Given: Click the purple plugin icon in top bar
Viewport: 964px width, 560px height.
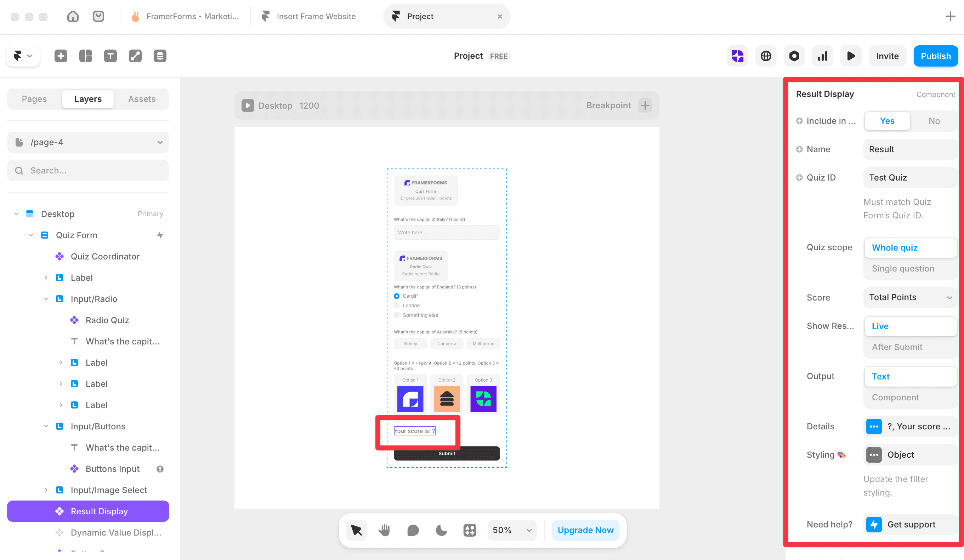Looking at the screenshot, I should [x=737, y=56].
